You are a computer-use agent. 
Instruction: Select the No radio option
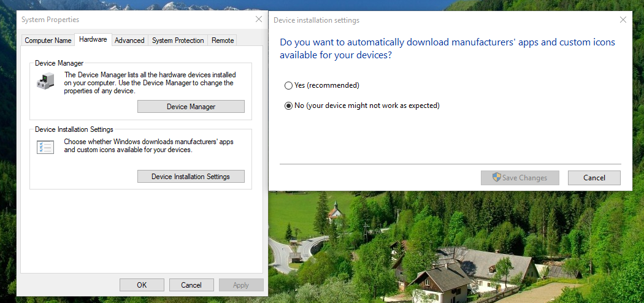click(288, 105)
